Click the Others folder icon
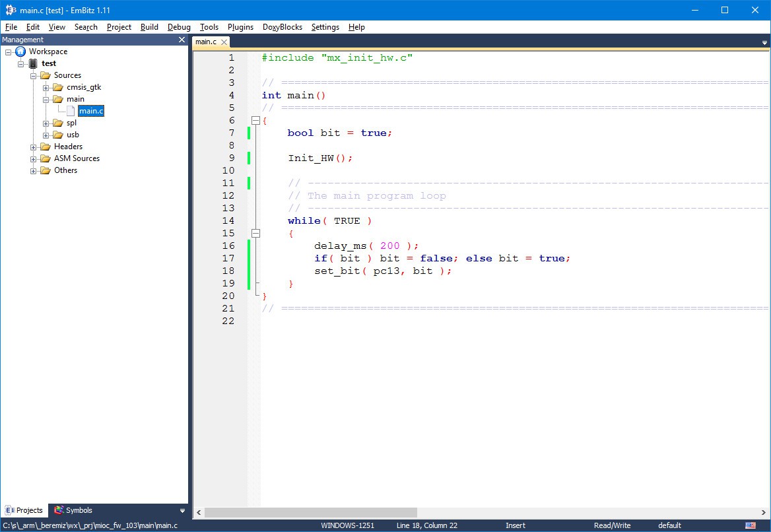 [x=46, y=170]
